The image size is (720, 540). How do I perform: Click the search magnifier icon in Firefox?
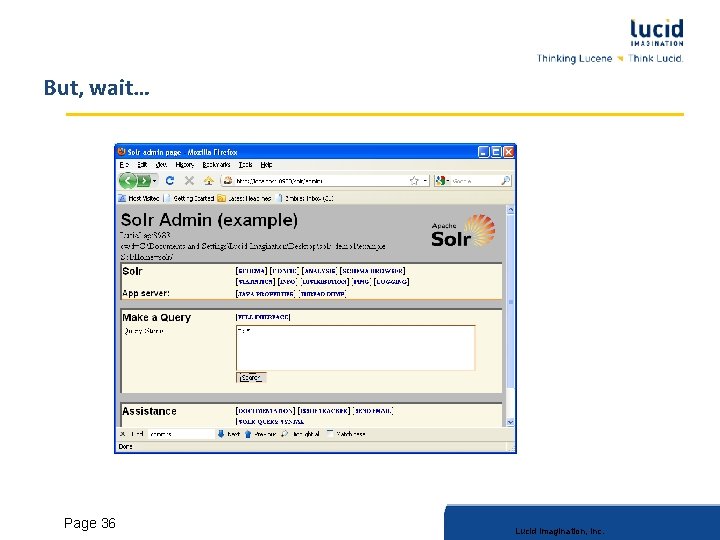(x=505, y=181)
